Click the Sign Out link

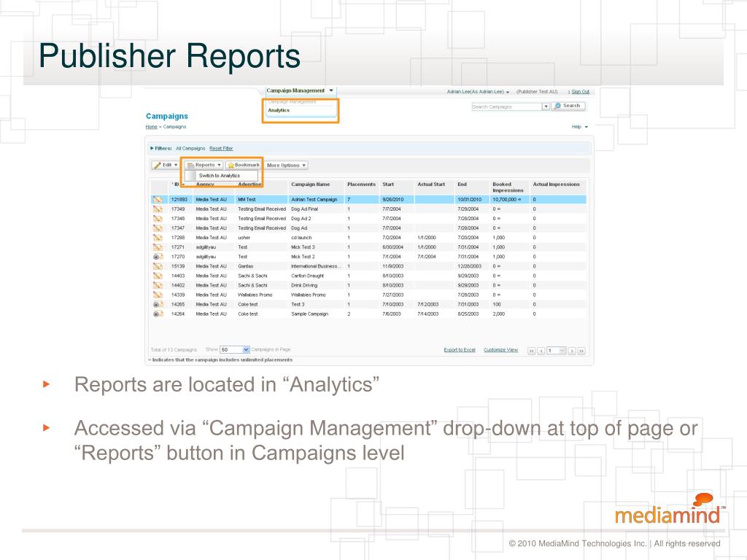(580, 91)
